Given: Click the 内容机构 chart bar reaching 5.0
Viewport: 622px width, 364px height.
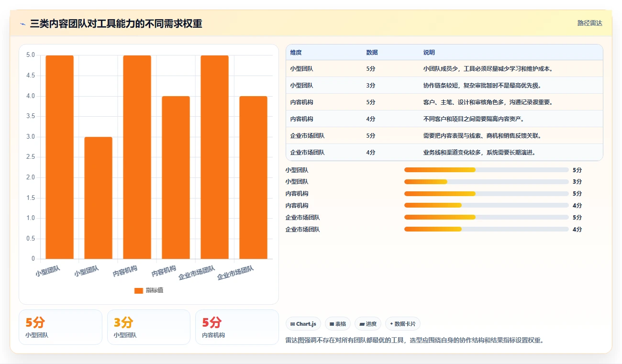Looking at the screenshot, I should (137, 157).
